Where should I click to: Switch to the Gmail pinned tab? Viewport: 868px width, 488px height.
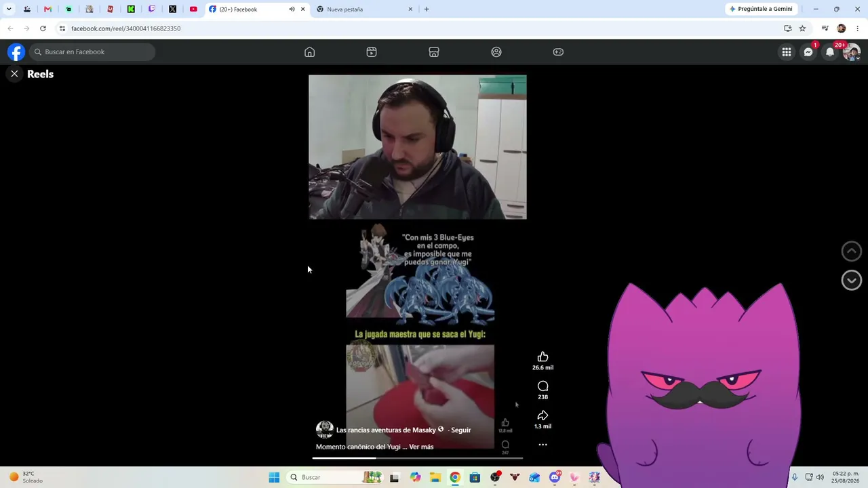pyautogui.click(x=47, y=9)
